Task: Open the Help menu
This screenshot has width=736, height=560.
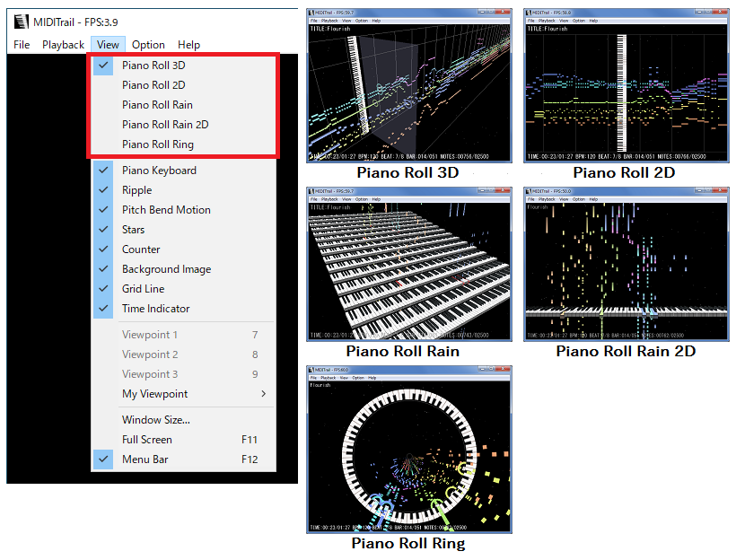Action: [x=188, y=45]
